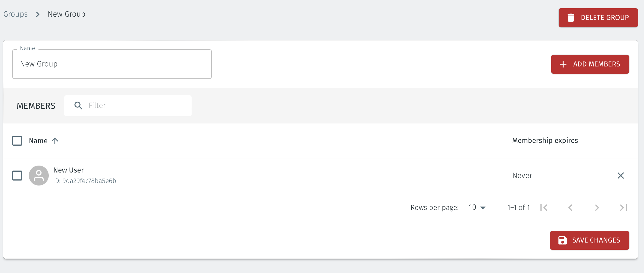Open the Groups breadcrumb link
The height and width of the screenshot is (273, 644).
pos(15,14)
